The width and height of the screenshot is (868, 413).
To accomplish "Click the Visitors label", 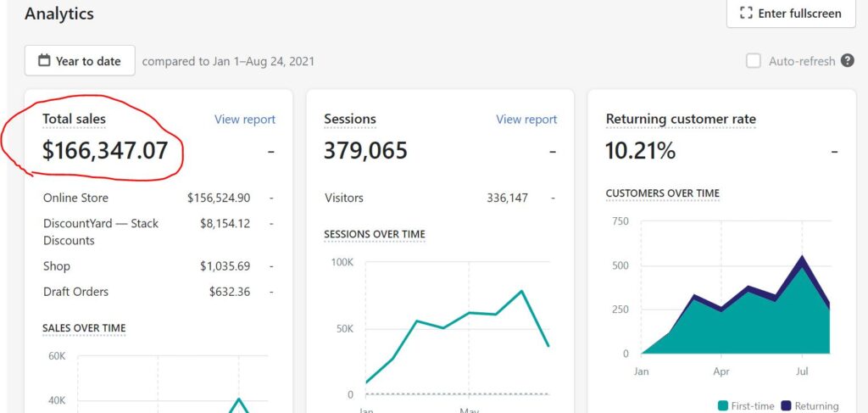I will 344,198.
